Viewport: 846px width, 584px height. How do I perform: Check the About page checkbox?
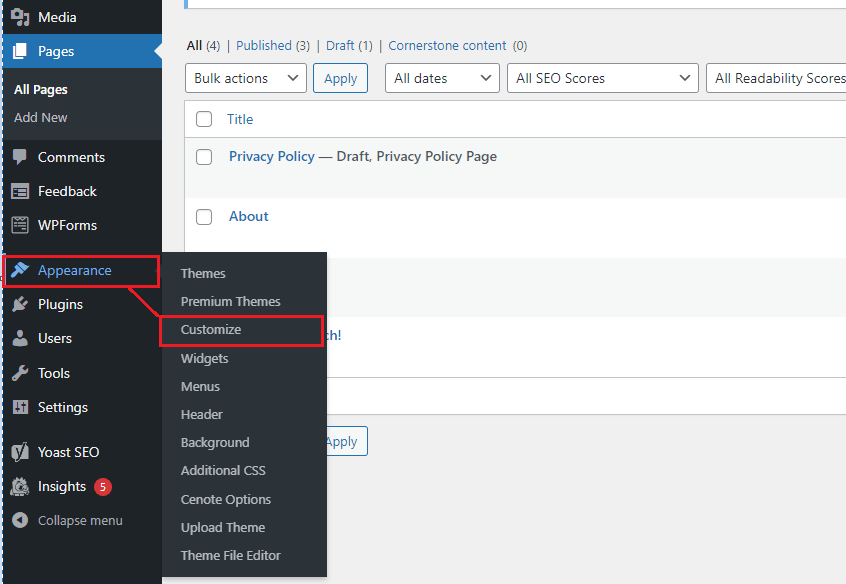(204, 217)
